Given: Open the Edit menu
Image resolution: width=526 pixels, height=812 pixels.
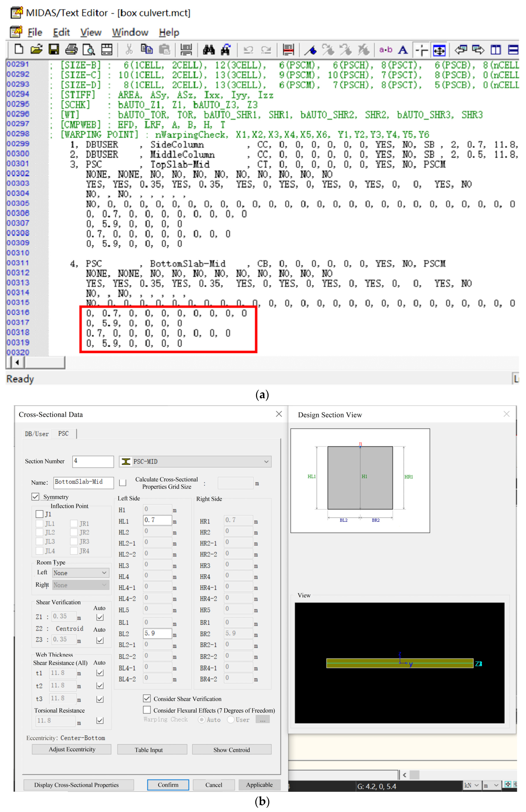Looking at the screenshot, I should point(61,32).
